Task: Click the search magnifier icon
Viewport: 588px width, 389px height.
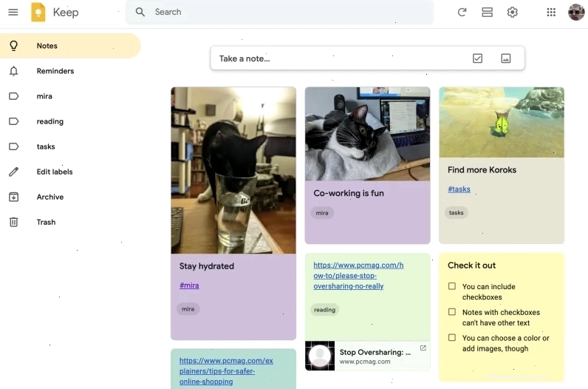Action: point(140,12)
